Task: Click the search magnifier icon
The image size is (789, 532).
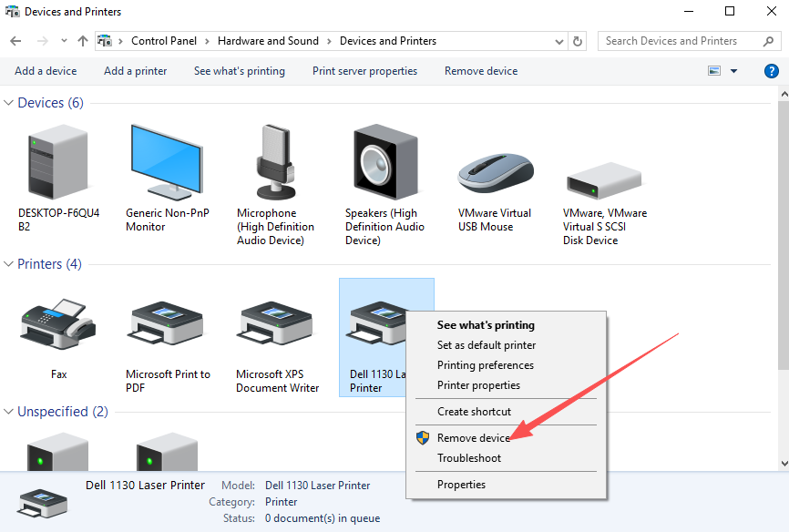Action: click(768, 41)
